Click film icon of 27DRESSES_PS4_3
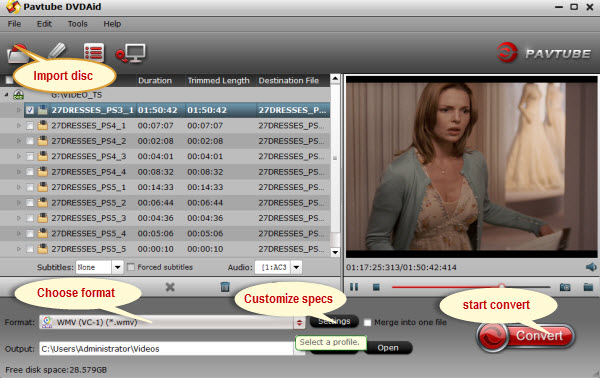Viewport: 600px width, 378px height. [42, 156]
